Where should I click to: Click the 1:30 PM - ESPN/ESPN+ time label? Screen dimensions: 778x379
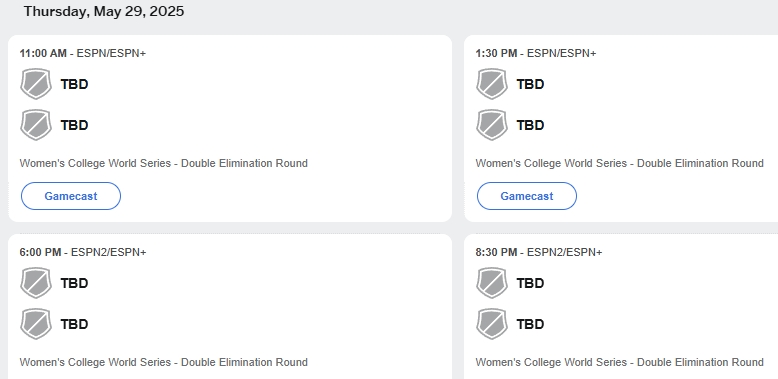(536, 53)
